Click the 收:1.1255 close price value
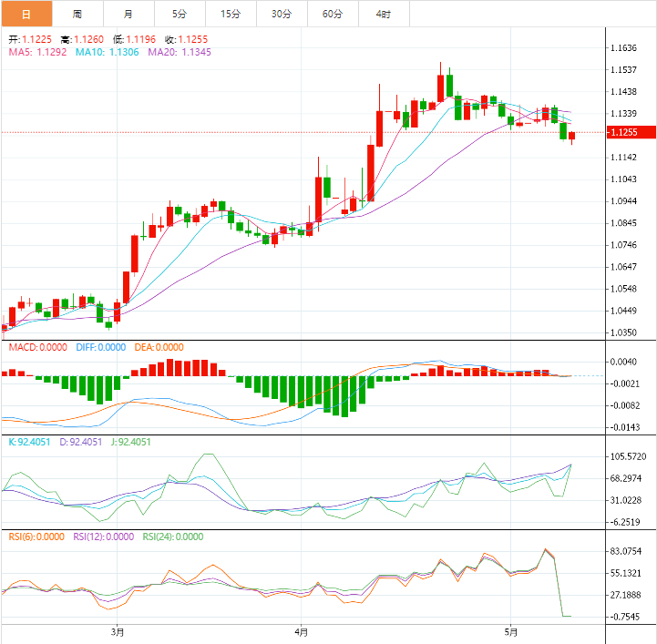This screenshot has width=657, height=644. click(187, 39)
